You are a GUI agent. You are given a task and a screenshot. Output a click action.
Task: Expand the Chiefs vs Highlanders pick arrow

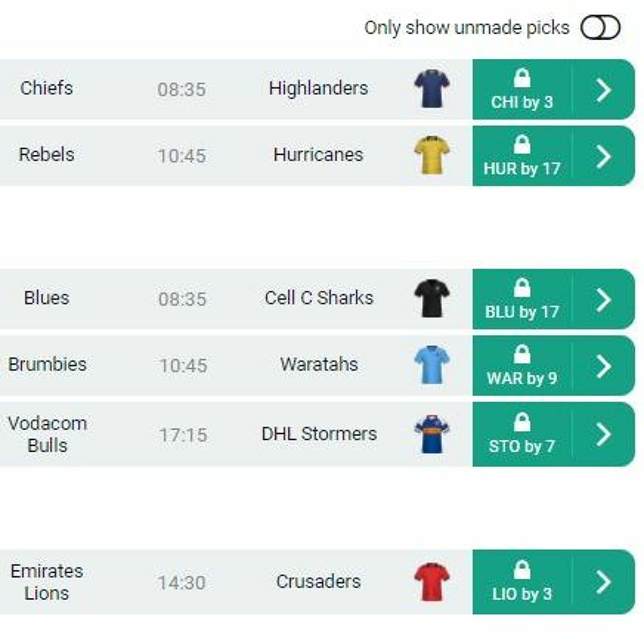(x=603, y=90)
